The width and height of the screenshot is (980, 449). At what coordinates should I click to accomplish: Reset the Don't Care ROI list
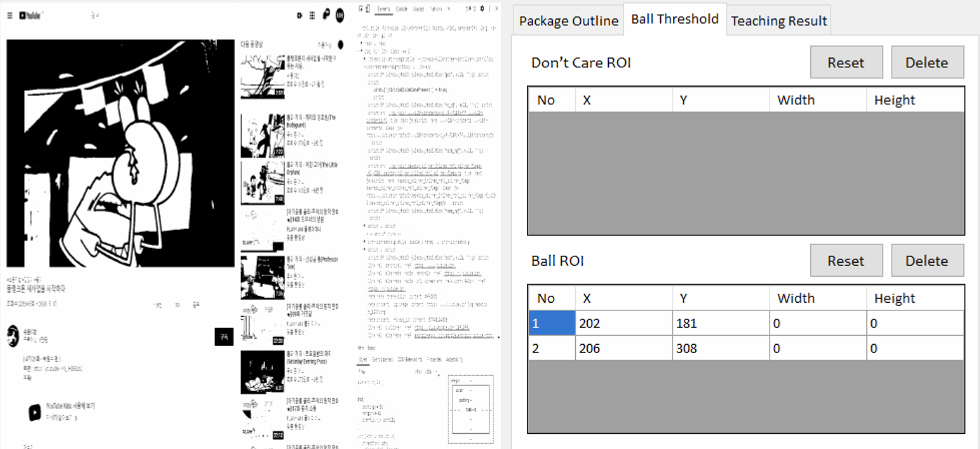(846, 62)
